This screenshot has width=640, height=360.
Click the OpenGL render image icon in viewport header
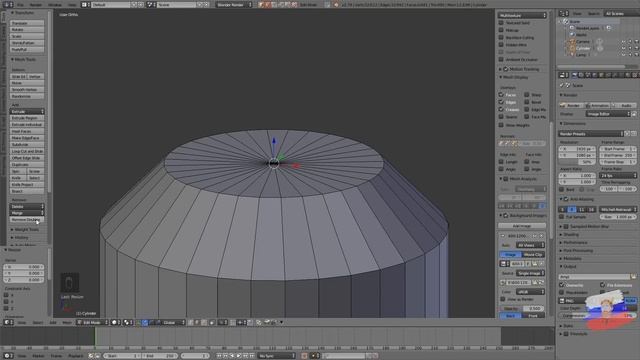(x=267, y=322)
